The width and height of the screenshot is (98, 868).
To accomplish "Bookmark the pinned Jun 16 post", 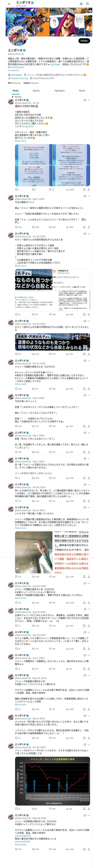I will pos(84,190).
